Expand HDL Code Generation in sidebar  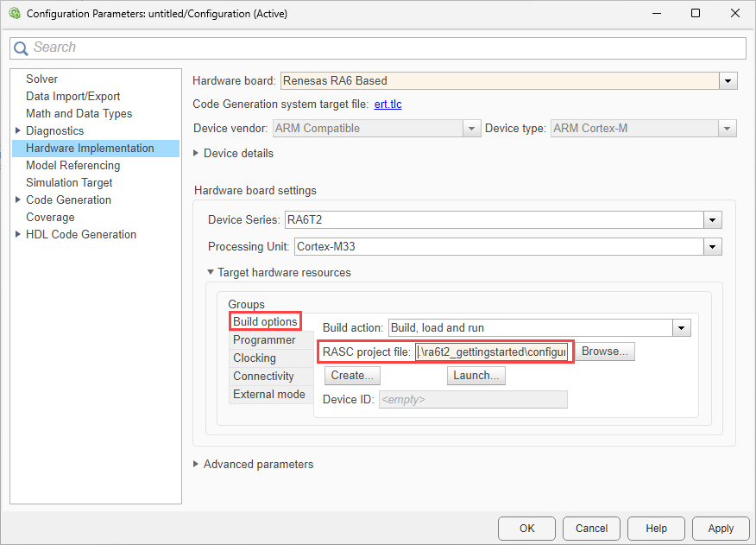coord(18,235)
